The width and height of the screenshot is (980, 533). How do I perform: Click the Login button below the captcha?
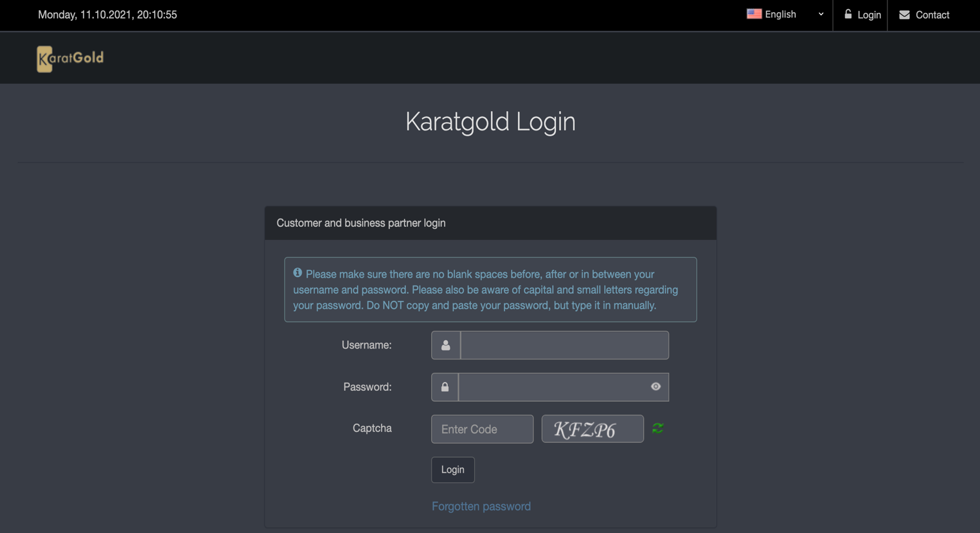pos(453,469)
